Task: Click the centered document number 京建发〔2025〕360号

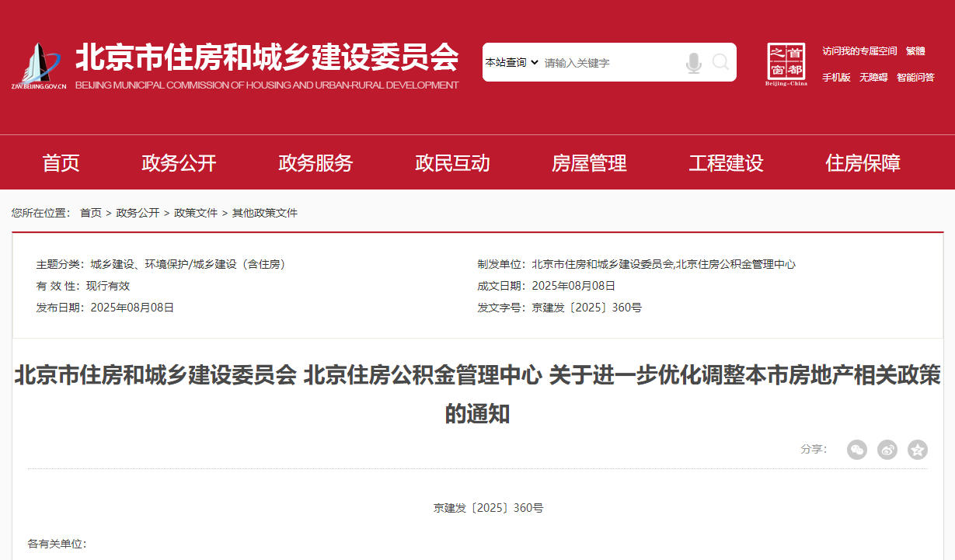Action: pyautogui.click(x=489, y=508)
